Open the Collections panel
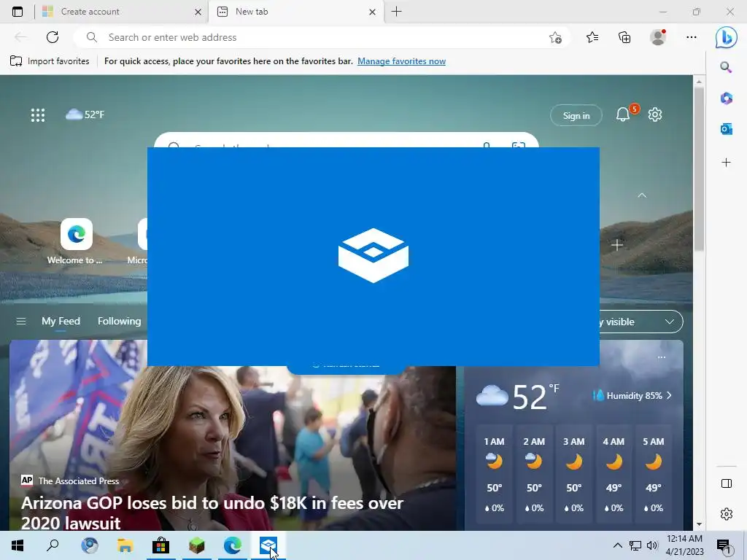Screen dimensions: 747x560 pyautogui.click(x=624, y=37)
